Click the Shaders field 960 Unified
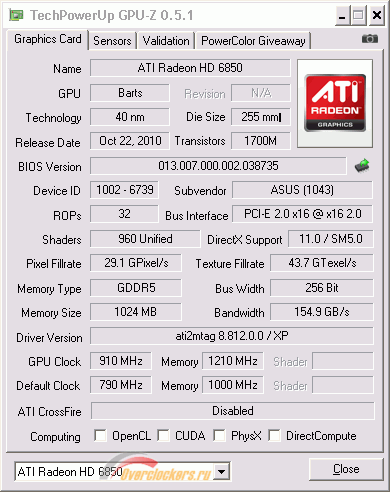The image size is (390, 492). tap(145, 239)
